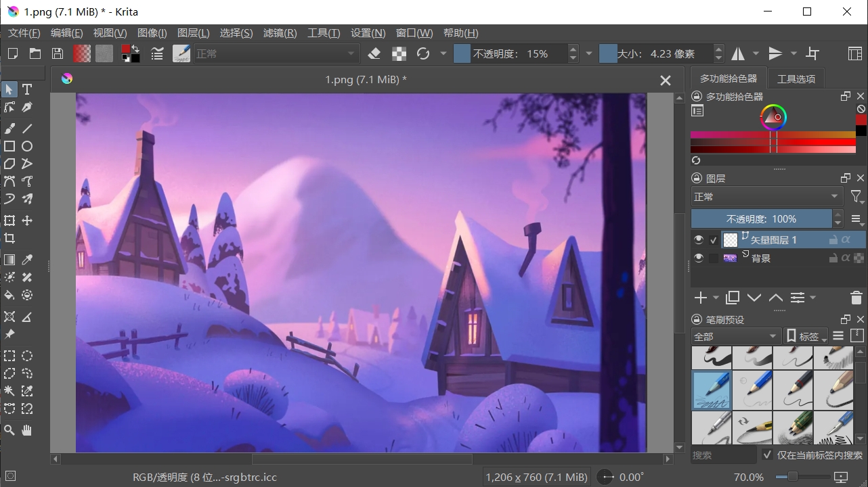The image size is (868, 487).
Task: Open brush tag 全部 dropdown
Action: (x=736, y=336)
